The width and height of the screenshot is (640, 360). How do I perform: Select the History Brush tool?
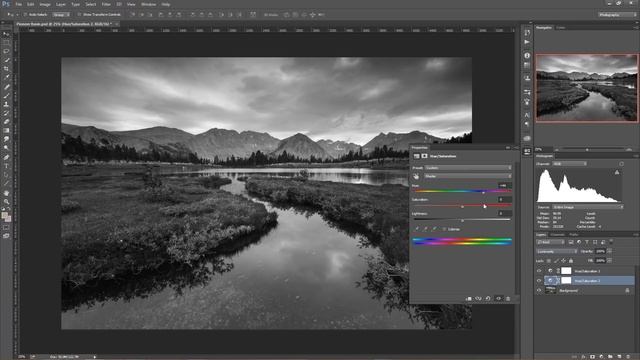coord(6,113)
